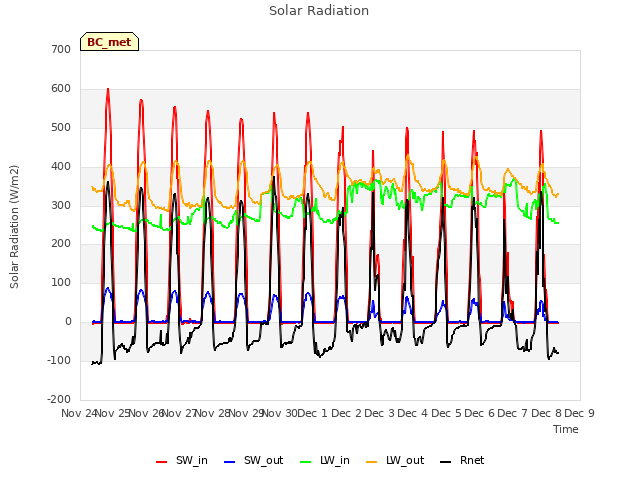Image resolution: width=640 pixels, height=480 pixels.
Task: Click the red SW_in legend swatch
Action: tap(162, 462)
